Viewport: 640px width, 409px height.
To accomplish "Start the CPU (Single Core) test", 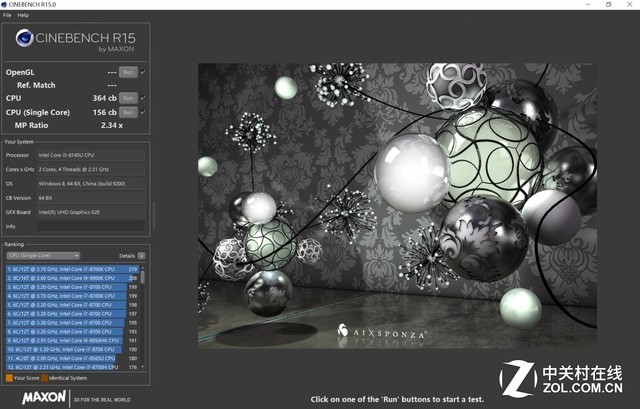I will point(127,112).
